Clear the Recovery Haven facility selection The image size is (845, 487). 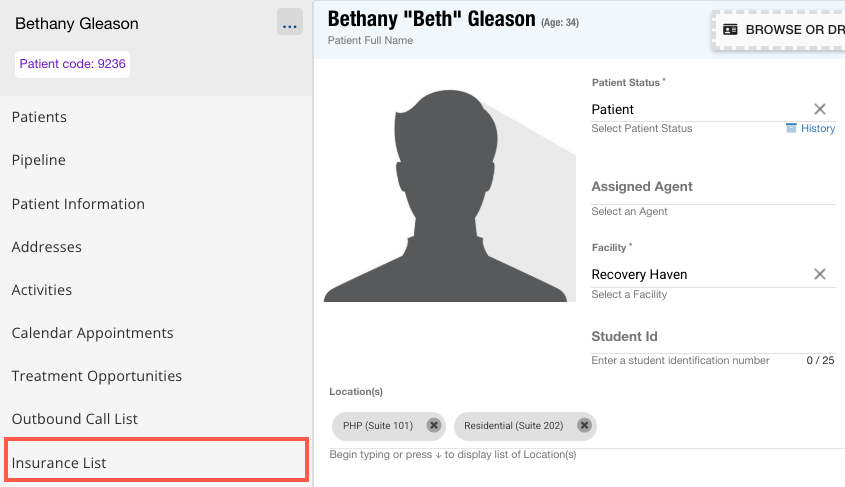coord(819,274)
